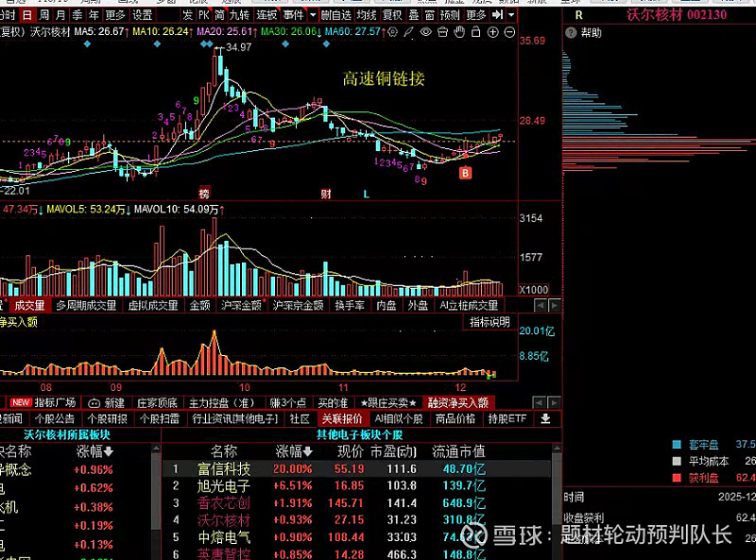This screenshot has width=756, height=560.
Task: Open the 指标广场 with NEW badge
Action: pos(43,402)
